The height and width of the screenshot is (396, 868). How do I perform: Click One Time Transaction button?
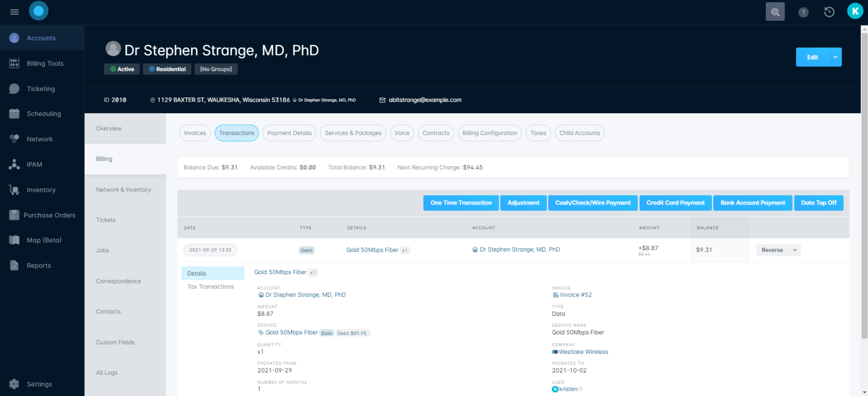coord(461,203)
